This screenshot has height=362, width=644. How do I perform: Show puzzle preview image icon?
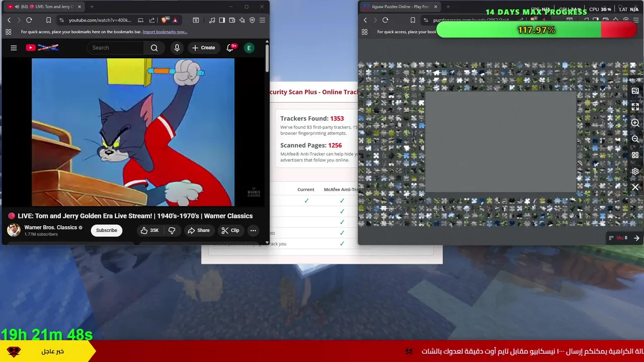[x=635, y=91]
